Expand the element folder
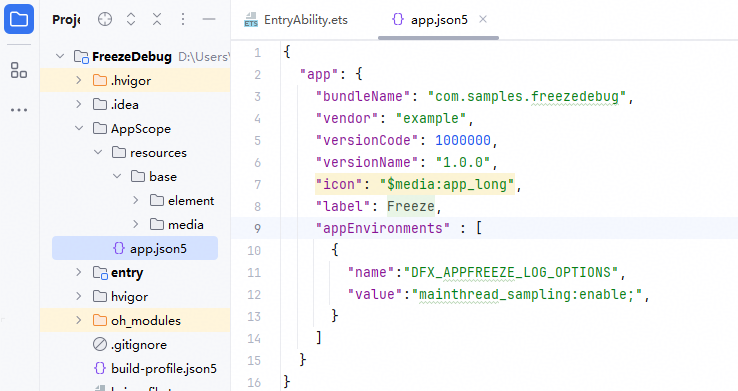 click(x=136, y=200)
